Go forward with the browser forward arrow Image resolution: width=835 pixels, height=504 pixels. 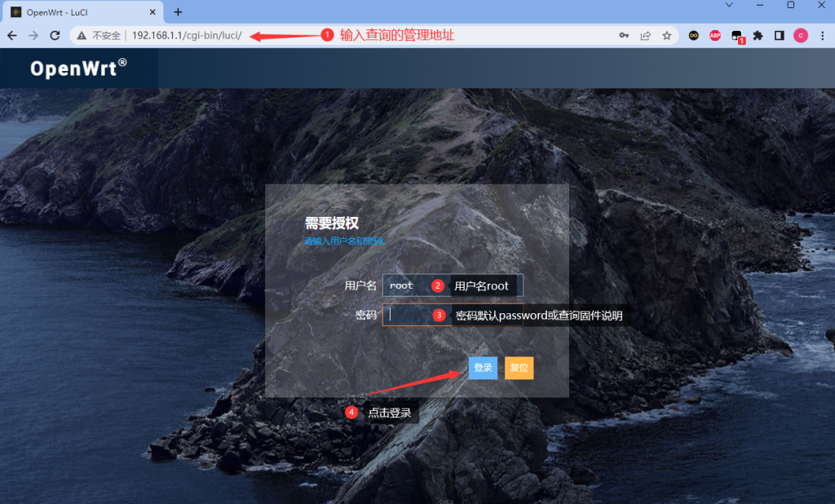tap(33, 36)
